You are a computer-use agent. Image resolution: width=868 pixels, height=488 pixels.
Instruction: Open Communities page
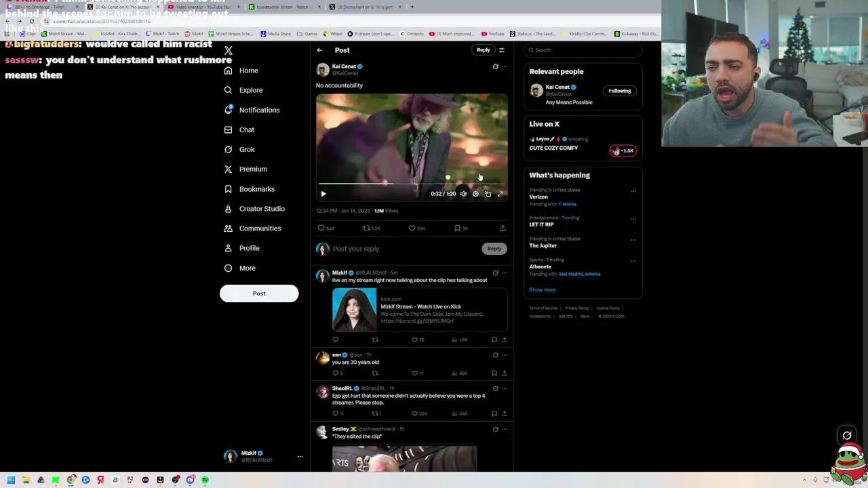point(252,228)
